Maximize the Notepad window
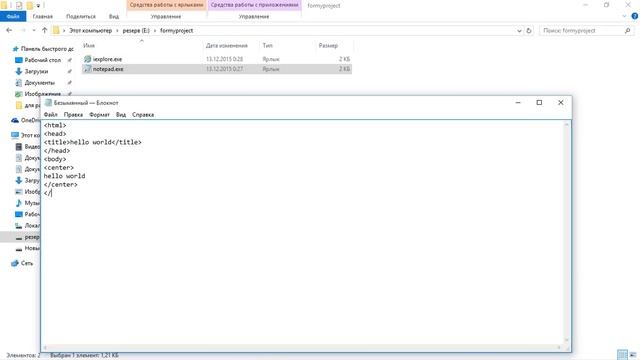The width and height of the screenshot is (640, 360). [x=539, y=102]
